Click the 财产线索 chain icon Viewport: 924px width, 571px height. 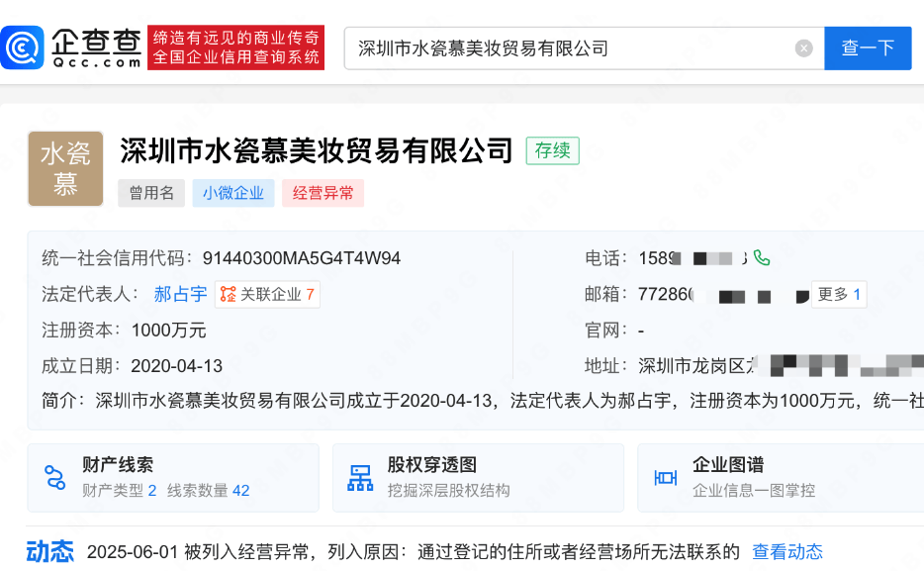tap(54, 477)
